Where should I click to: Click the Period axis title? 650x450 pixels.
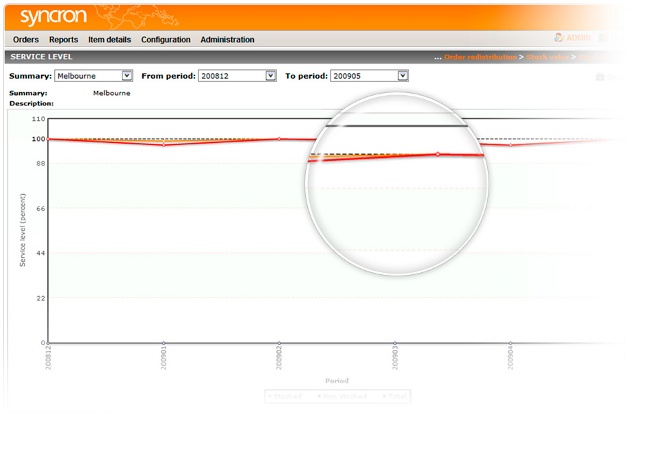[x=337, y=381]
